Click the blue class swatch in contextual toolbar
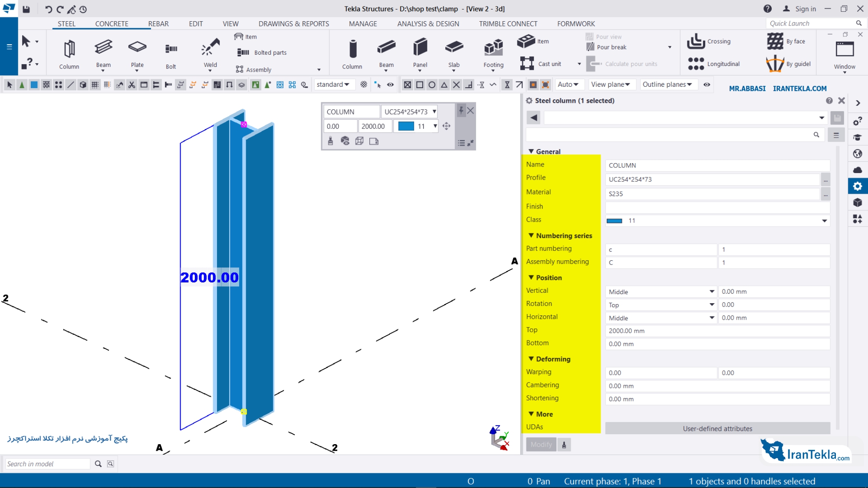This screenshot has width=868, height=488. tap(406, 126)
